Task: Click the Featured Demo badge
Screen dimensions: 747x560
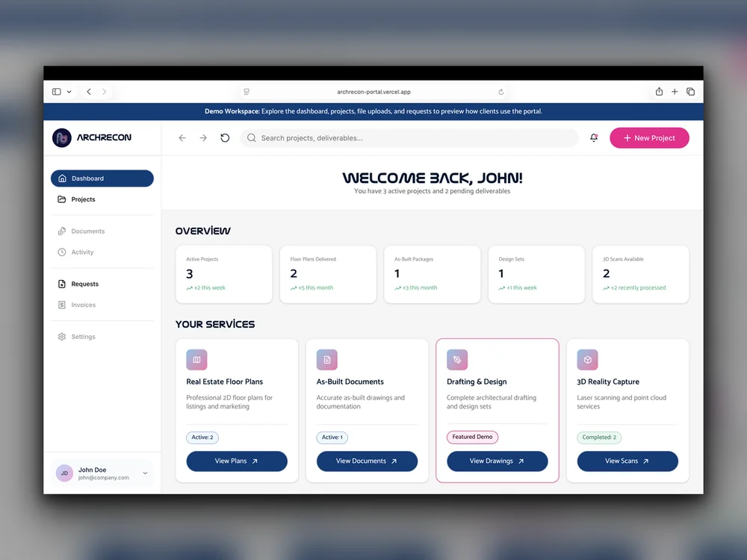Action: (472, 437)
